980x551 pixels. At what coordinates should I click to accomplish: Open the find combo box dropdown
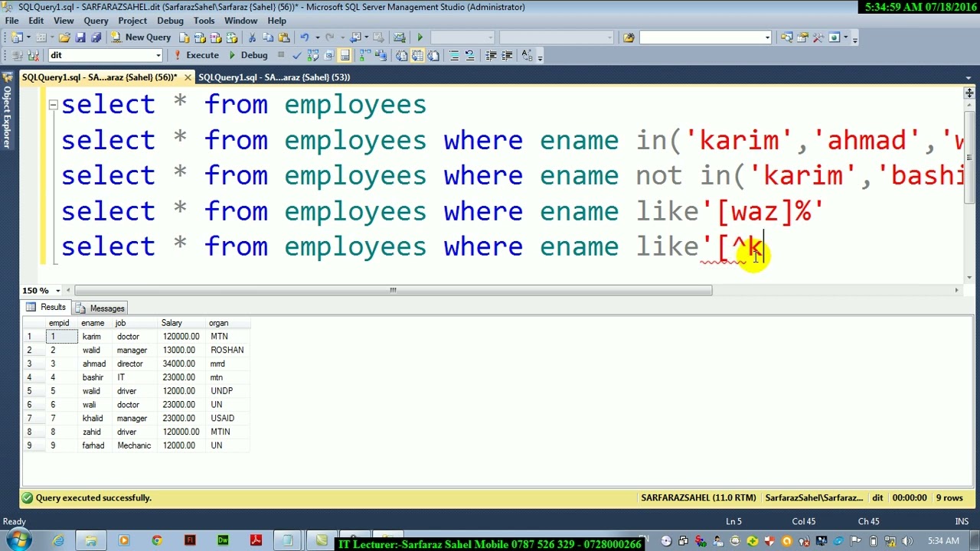coord(767,37)
